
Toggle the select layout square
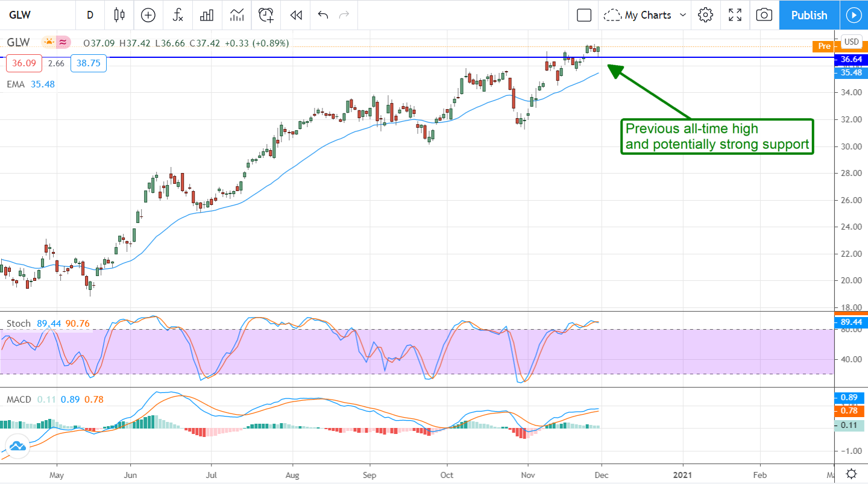[x=583, y=15]
